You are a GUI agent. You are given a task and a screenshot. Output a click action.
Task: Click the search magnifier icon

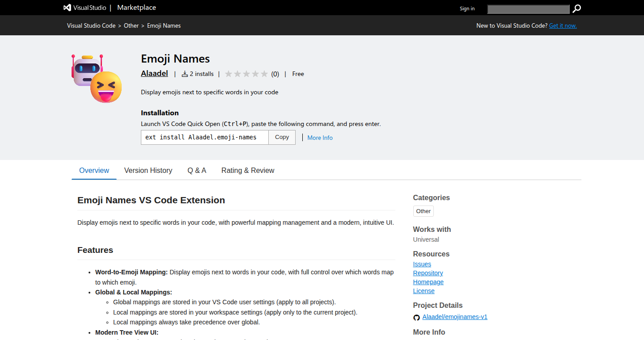click(x=577, y=8)
